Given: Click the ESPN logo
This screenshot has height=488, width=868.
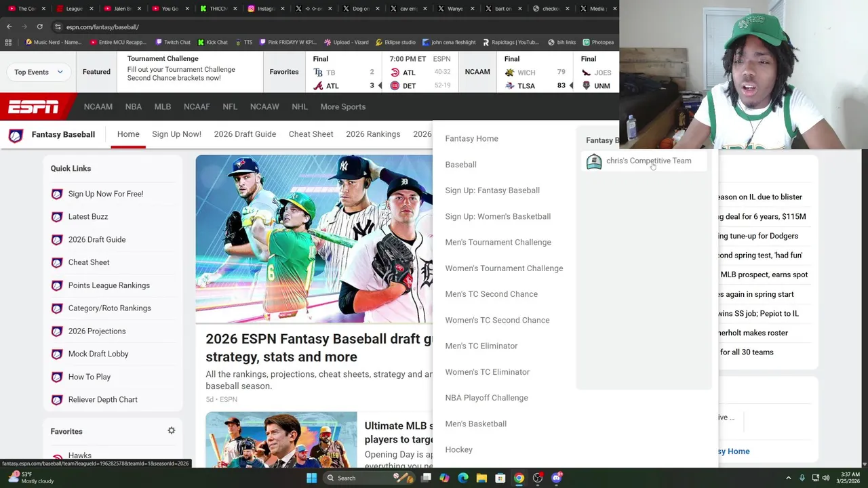Looking at the screenshot, I should (33, 107).
